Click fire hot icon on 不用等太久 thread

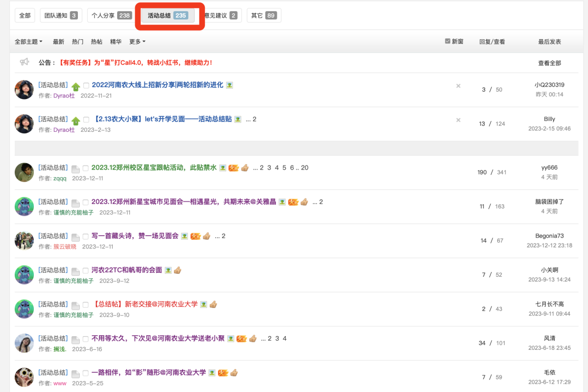tap(242, 339)
